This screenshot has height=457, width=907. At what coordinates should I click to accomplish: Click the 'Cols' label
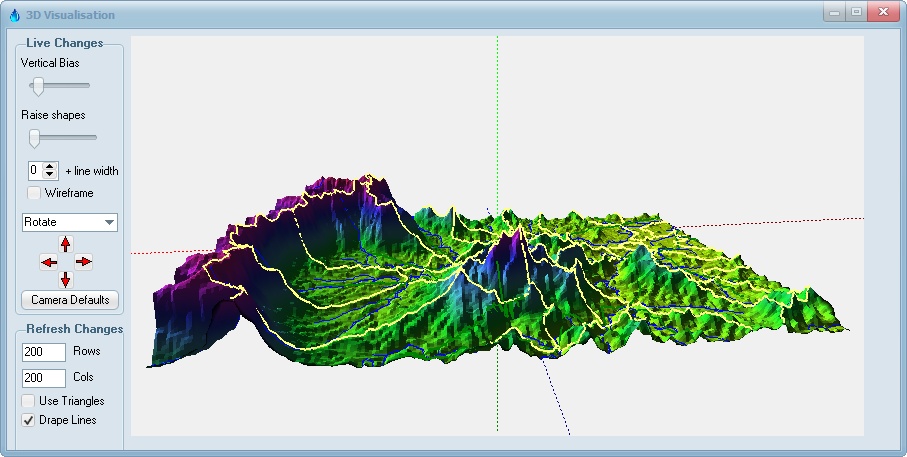pyautogui.click(x=83, y=377)
